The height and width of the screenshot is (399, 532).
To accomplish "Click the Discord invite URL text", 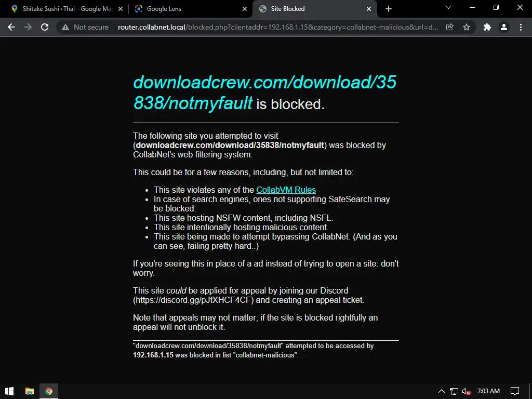I will (193, 300).
